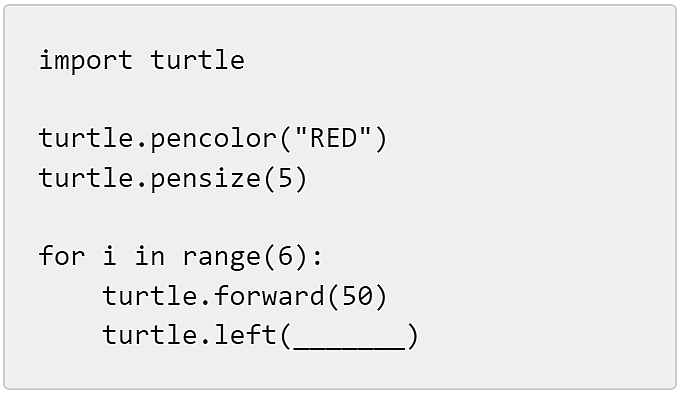Click turtle at start of forward line
680x394 pixels.
(150, 296)
